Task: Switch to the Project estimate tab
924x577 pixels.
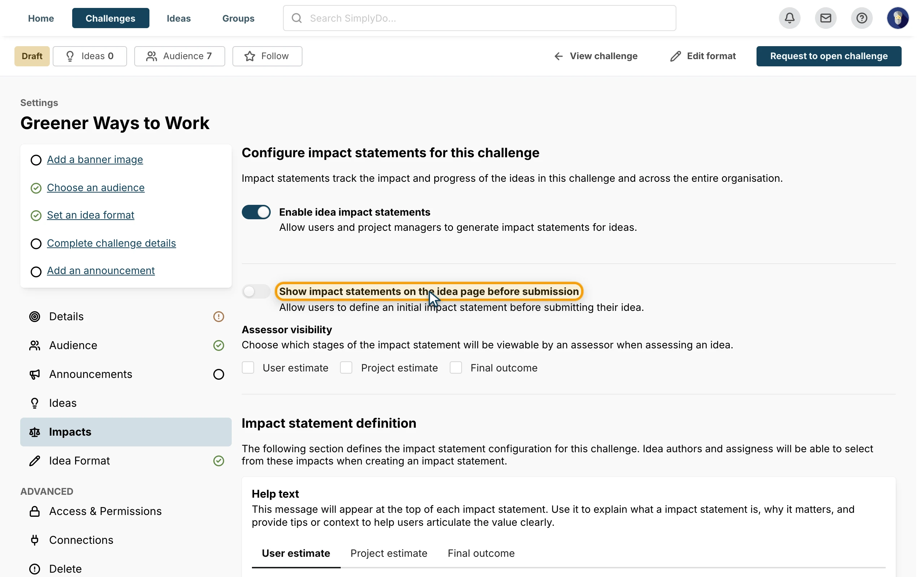Action: point(389,553)
